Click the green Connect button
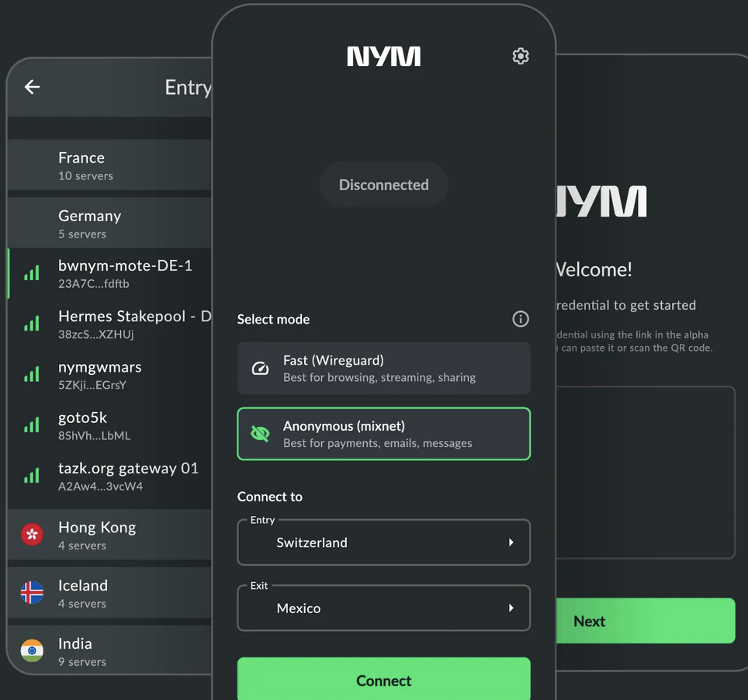This screenshot has height=700, width=748. [383, 680]
